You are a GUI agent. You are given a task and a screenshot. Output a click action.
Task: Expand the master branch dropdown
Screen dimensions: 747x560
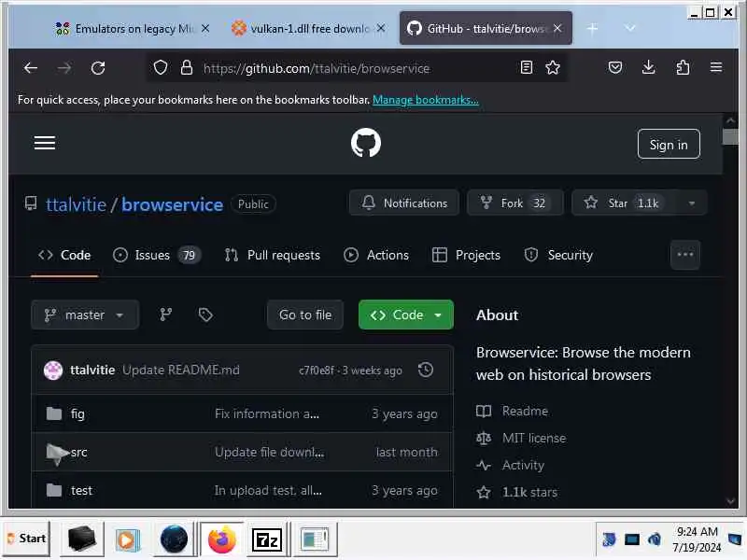(x=85, y=315)
